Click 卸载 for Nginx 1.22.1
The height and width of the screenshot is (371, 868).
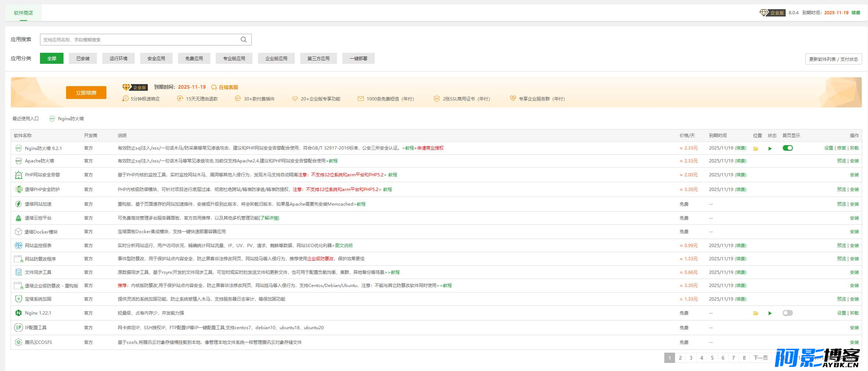pos(854,313)
